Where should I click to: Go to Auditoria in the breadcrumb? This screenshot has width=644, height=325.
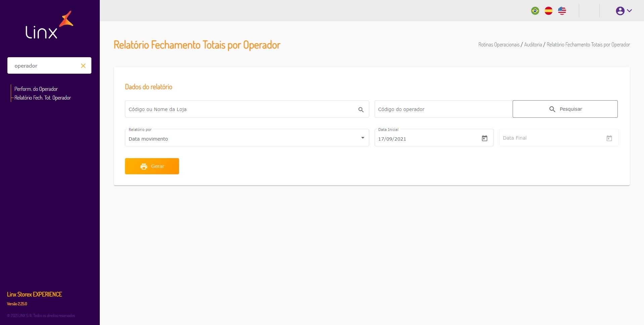click(533, 45)
